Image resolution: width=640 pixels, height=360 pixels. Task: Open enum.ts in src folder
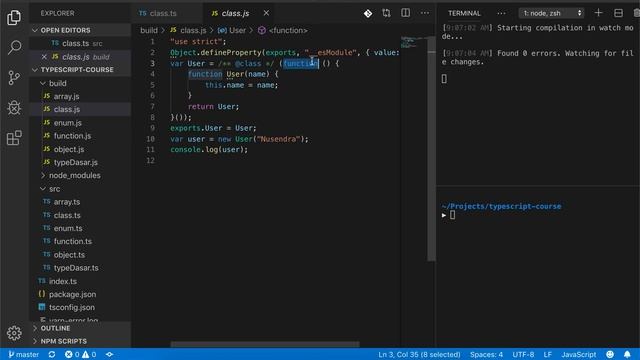coord(80,228)
